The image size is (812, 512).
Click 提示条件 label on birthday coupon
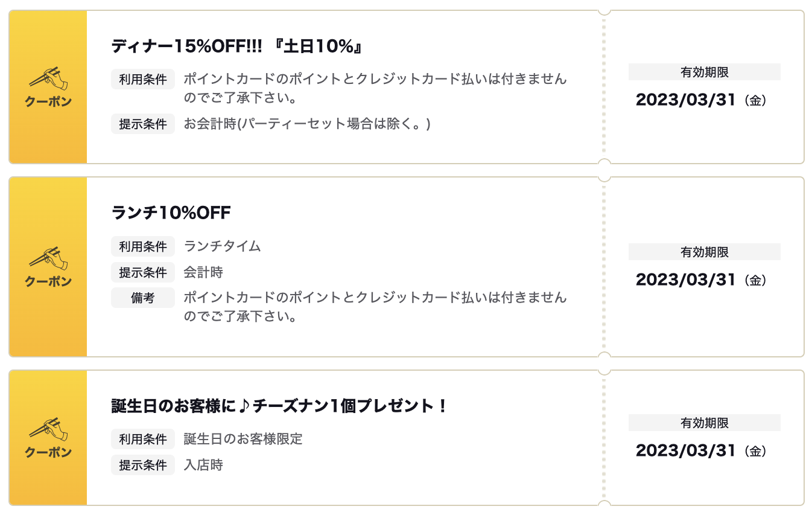[143, 465]
